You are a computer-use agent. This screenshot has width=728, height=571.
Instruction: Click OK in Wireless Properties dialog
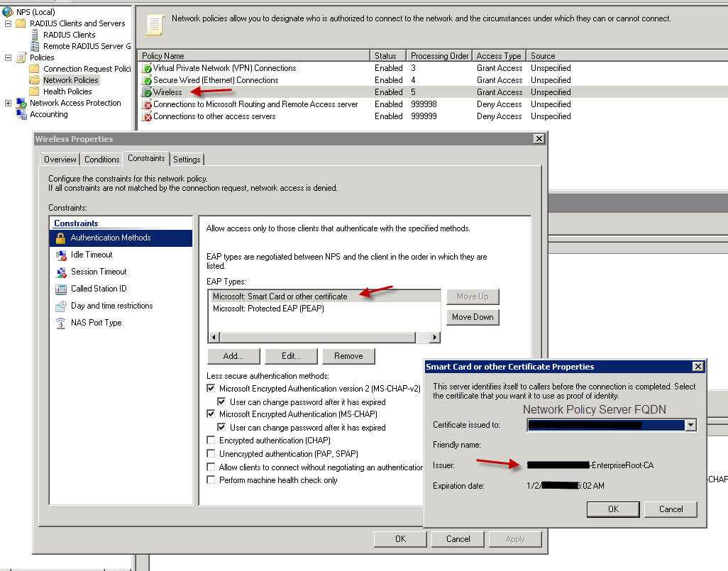click(400, 539)
